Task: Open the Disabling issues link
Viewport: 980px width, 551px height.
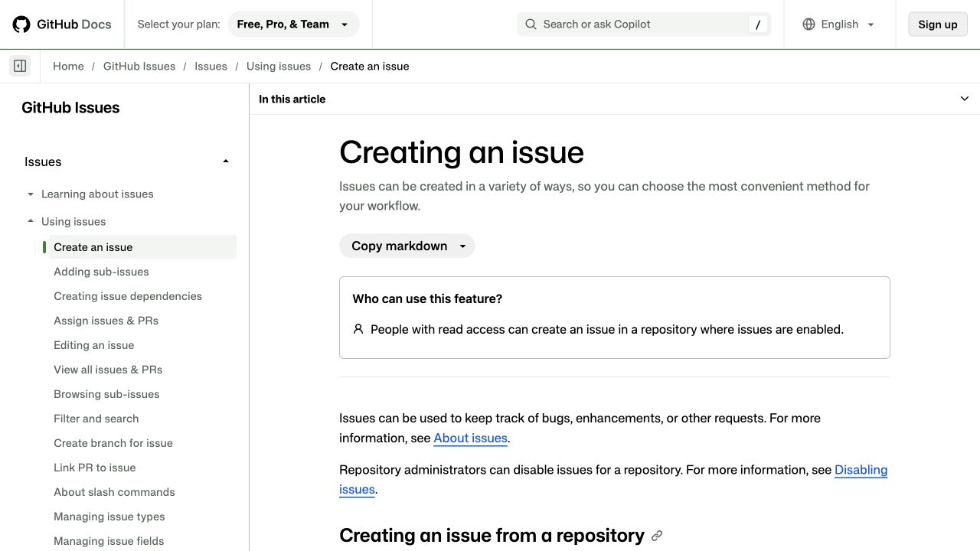Action: point(861,470)
